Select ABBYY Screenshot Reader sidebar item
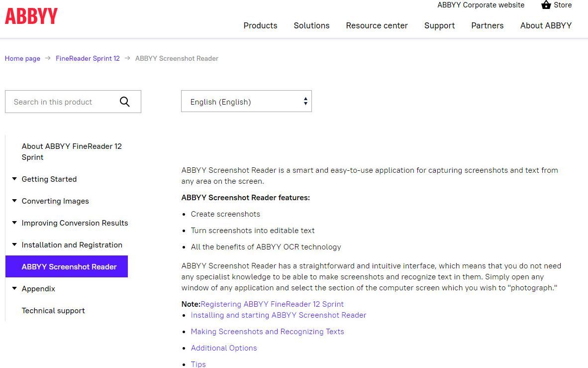Screen dimensions: 588x368 point(67,266)
